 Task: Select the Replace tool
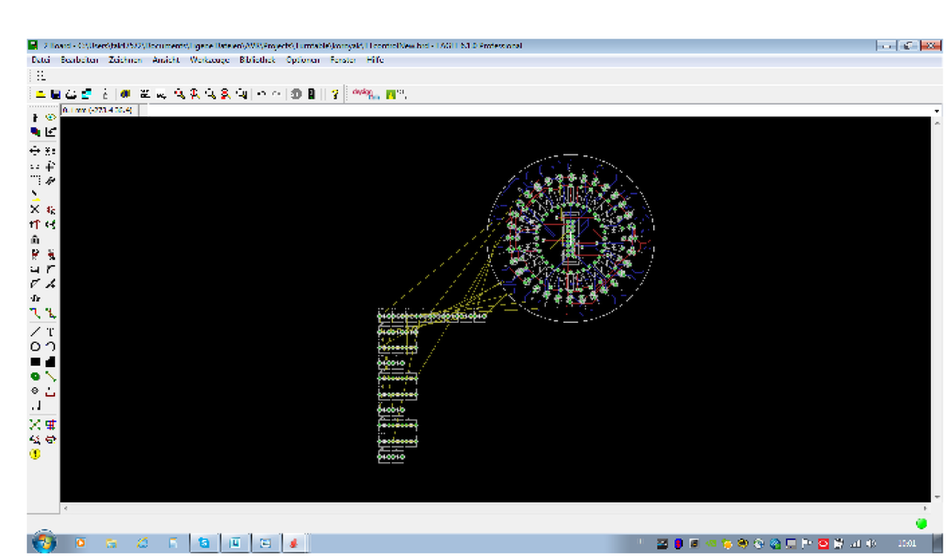coord(51,224)
